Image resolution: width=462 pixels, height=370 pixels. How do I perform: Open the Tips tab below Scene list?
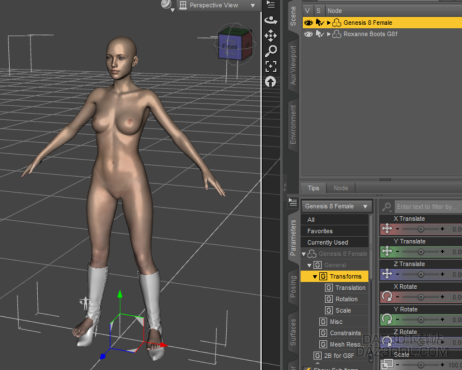[x=313, y=188]
